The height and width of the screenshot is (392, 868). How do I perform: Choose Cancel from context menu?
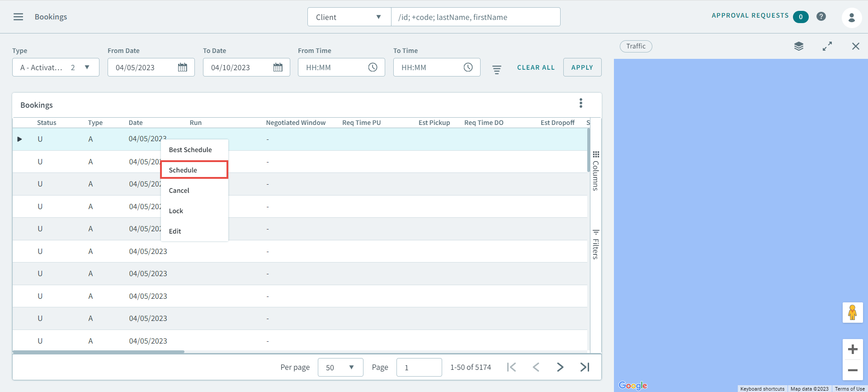(x=194, y=191)
